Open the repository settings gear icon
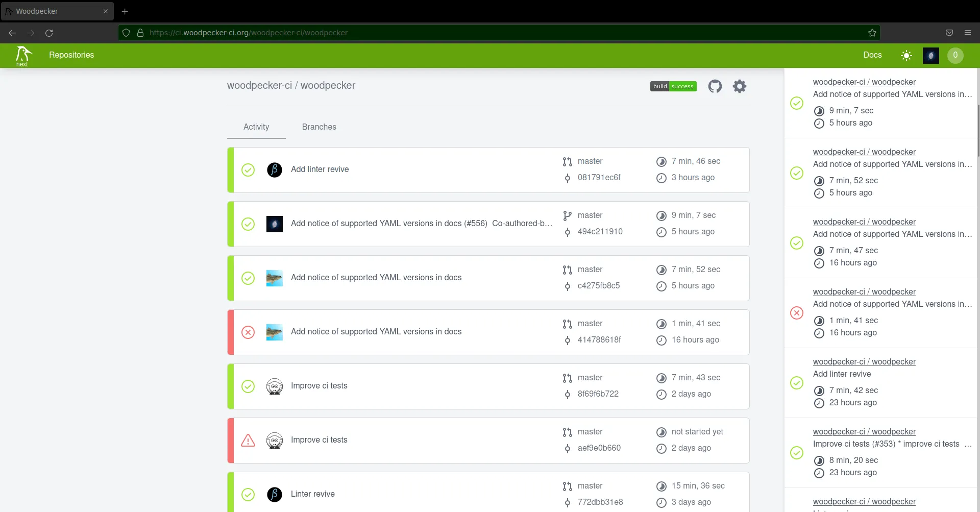The image size is (980, 512). click(739, 86)
